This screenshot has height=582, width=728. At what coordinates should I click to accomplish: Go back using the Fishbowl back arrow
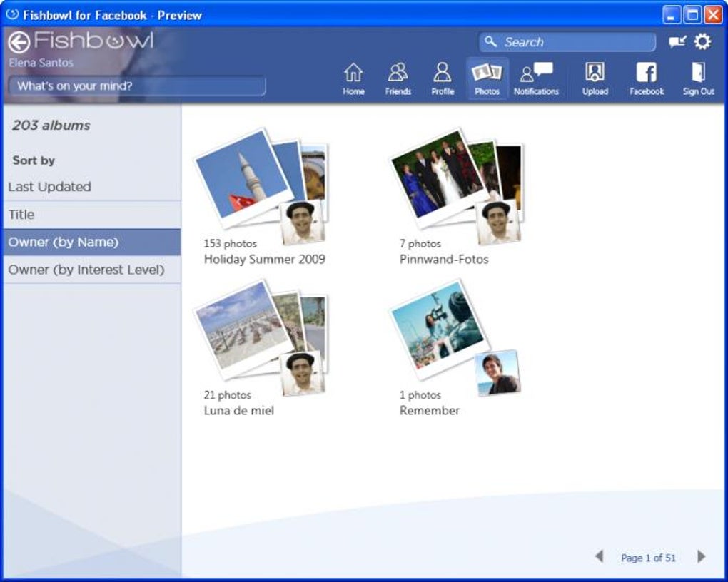[x=19, y=42]
